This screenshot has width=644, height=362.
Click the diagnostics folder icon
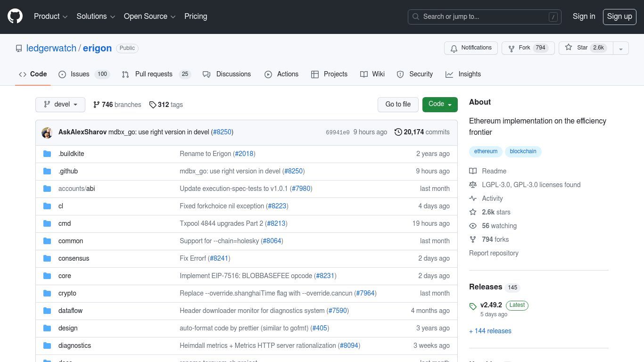tap(47, 346)
